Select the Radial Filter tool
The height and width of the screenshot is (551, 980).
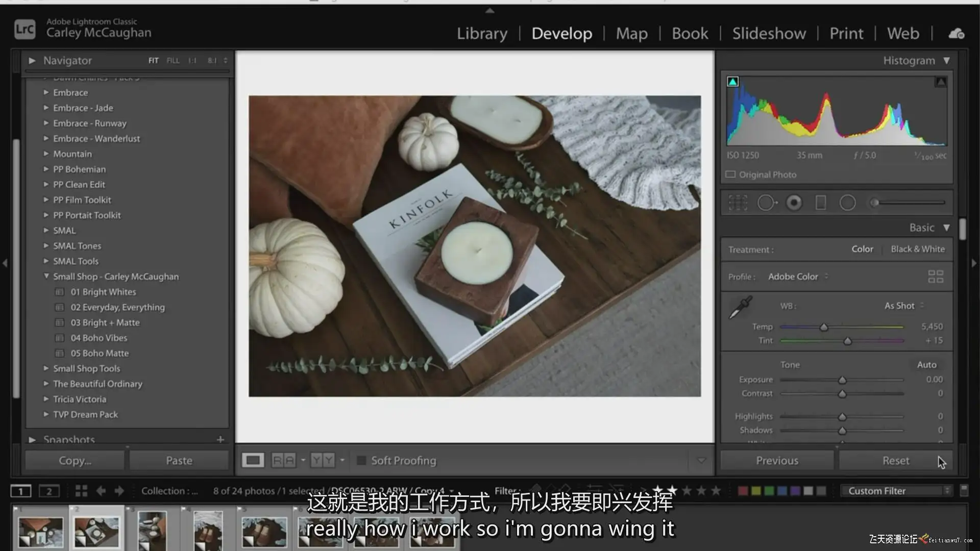847,203
